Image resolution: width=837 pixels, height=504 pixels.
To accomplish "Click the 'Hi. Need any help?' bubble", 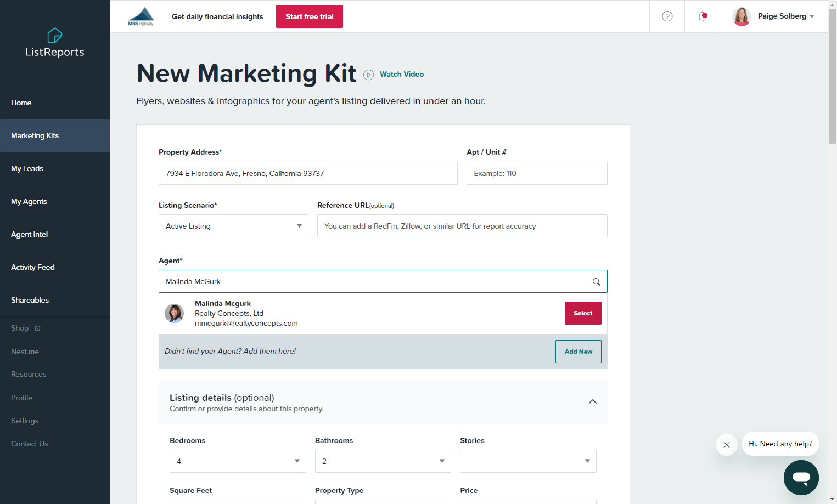I will pos(780,444).
